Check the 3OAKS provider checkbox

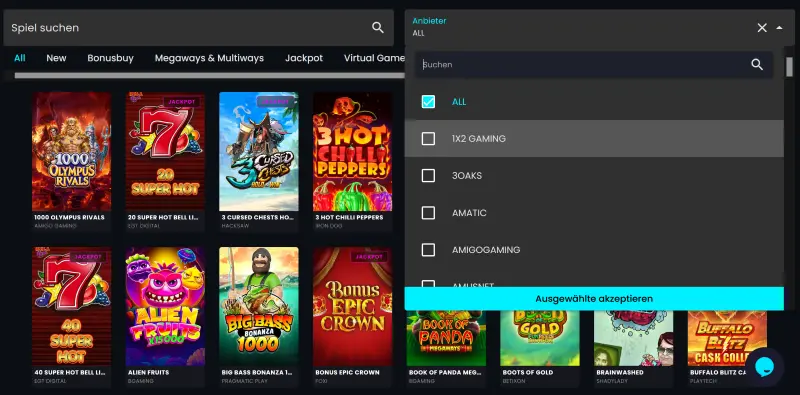tap(428, 176)
